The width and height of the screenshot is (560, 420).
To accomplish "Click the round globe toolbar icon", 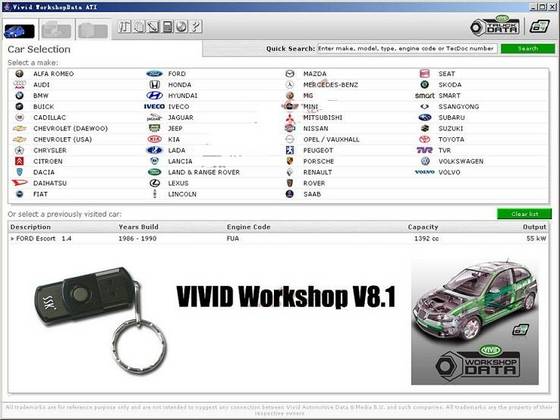I will (181, 26).
